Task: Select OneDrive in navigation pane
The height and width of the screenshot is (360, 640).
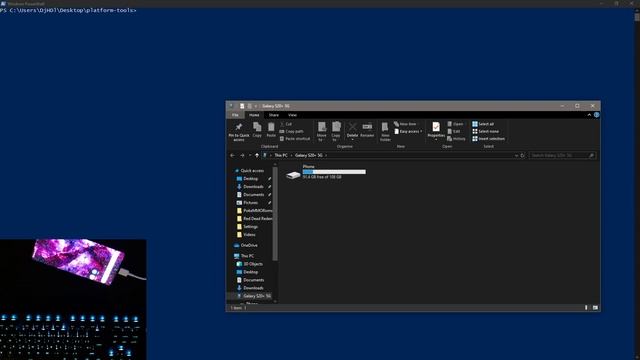Action: 249,245
